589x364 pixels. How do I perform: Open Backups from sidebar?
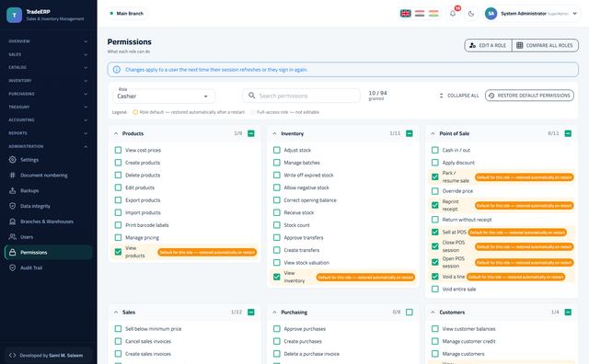48,190
